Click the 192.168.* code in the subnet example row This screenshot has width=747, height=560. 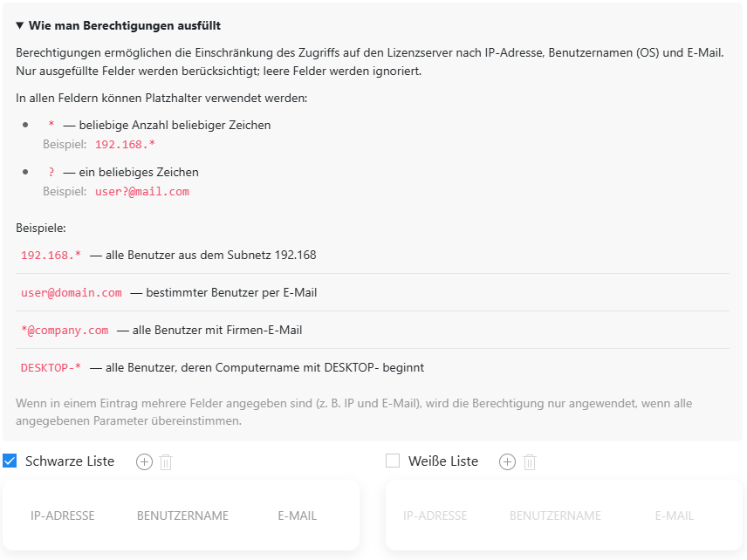[x=51, y=256]
